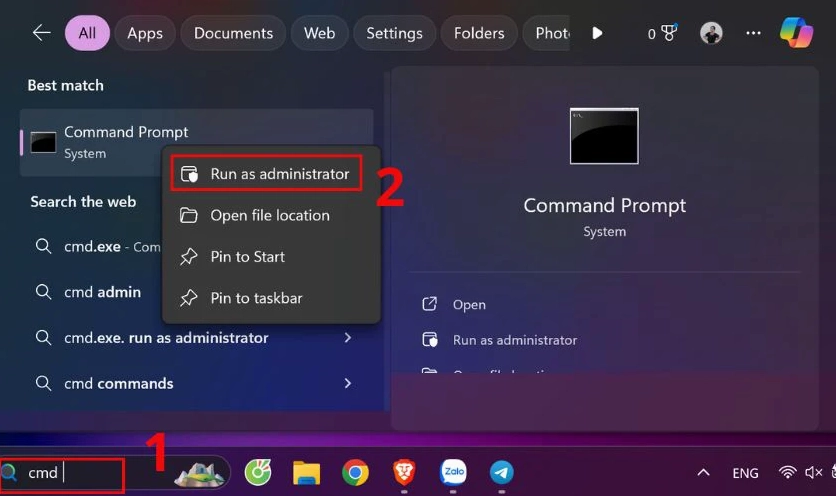Image resolution: width=836 pixels, height=496 pixels.
Task: Choose Open file location in context menu
Action: [271, 215]
